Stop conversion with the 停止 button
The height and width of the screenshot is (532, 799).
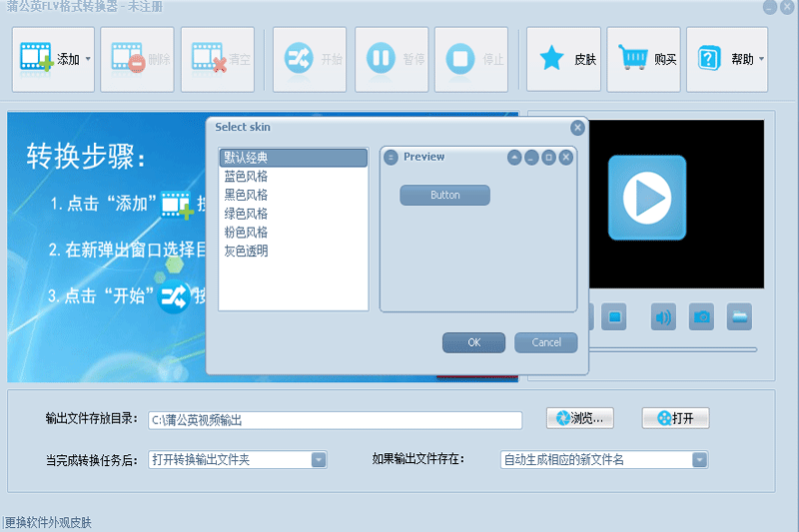point(471,60)
